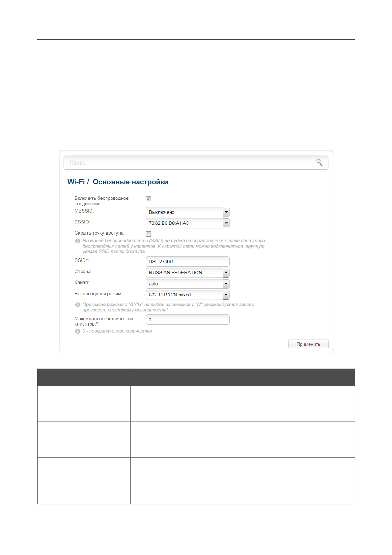392x555 pixels.
Task: Click the 'Включить беспроводное соединение' label text
Action: click(x=101, y=201)
